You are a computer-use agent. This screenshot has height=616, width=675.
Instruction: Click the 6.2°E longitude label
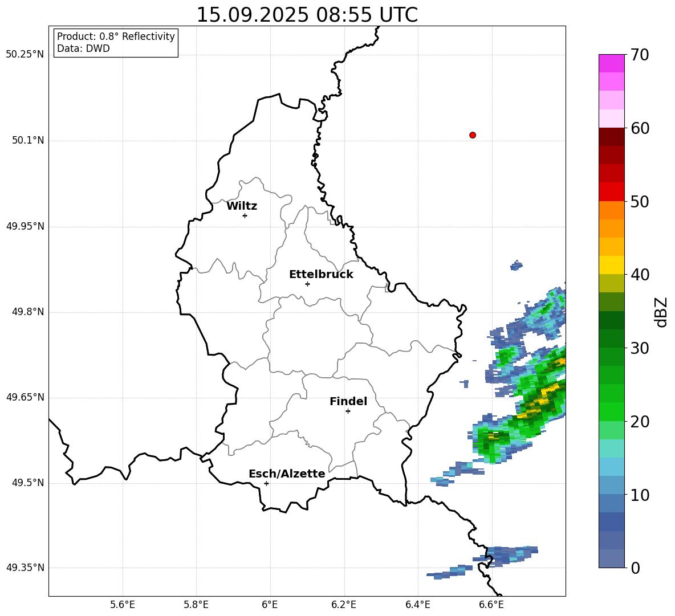click(x=344, y=605)
